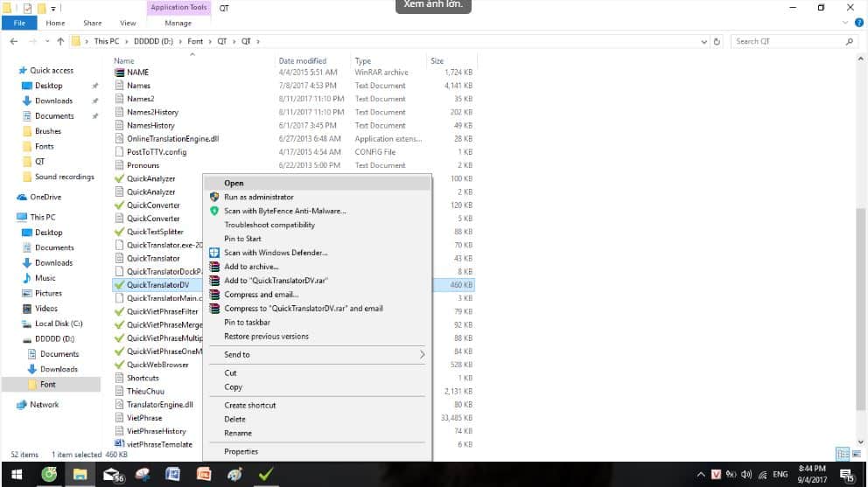
Task: Show hidden tray icons chevron
Action: click(700, 474)
